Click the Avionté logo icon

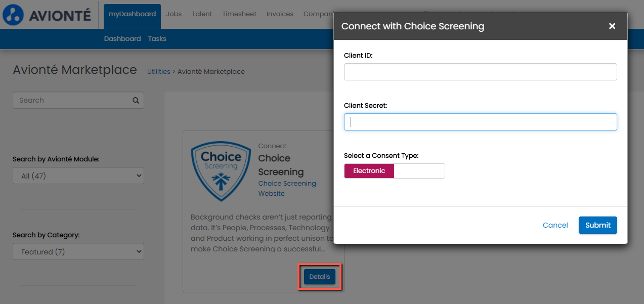(13, 14)
